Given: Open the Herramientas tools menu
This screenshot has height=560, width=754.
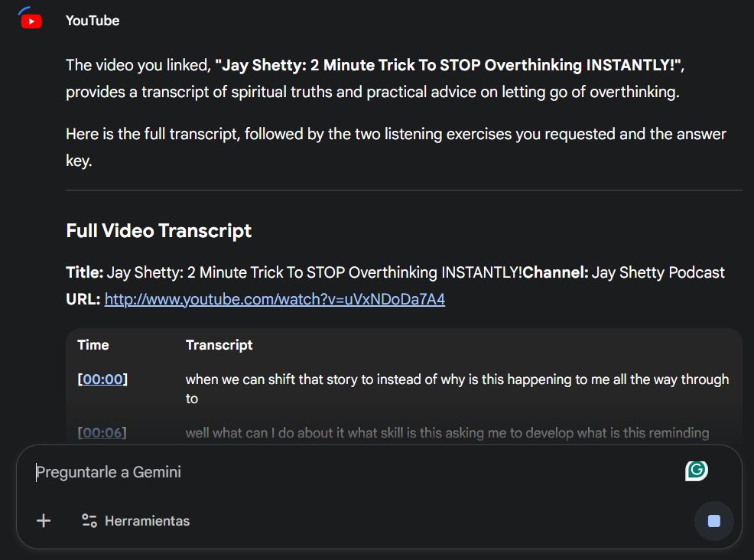Looking at the screenshot, I should click(135, 520).
